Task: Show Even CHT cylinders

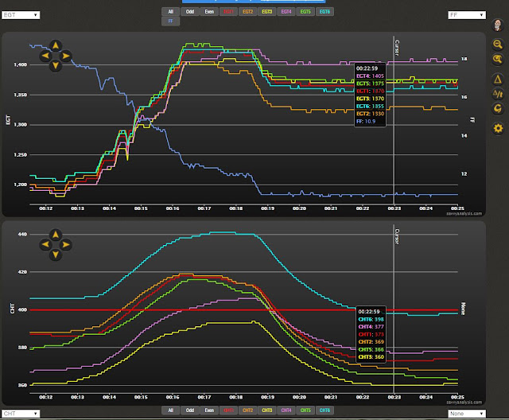Action: click(209, 410)
